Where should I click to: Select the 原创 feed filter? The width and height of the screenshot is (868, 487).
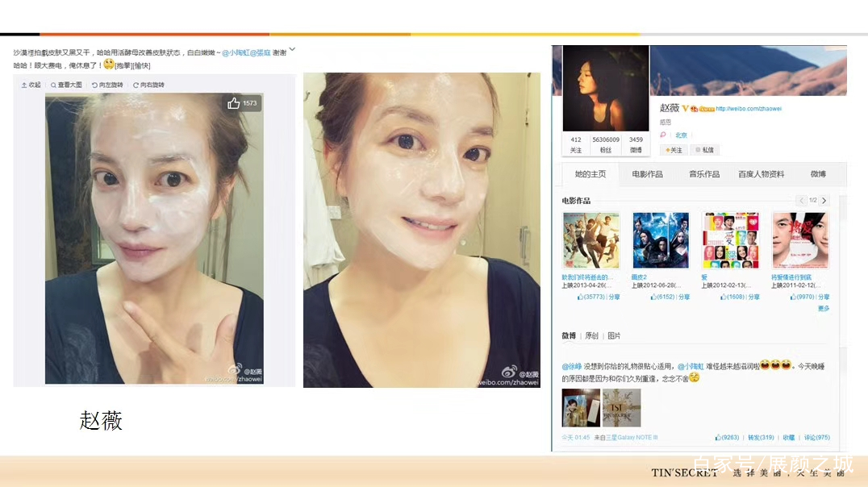tap(592, 336)
